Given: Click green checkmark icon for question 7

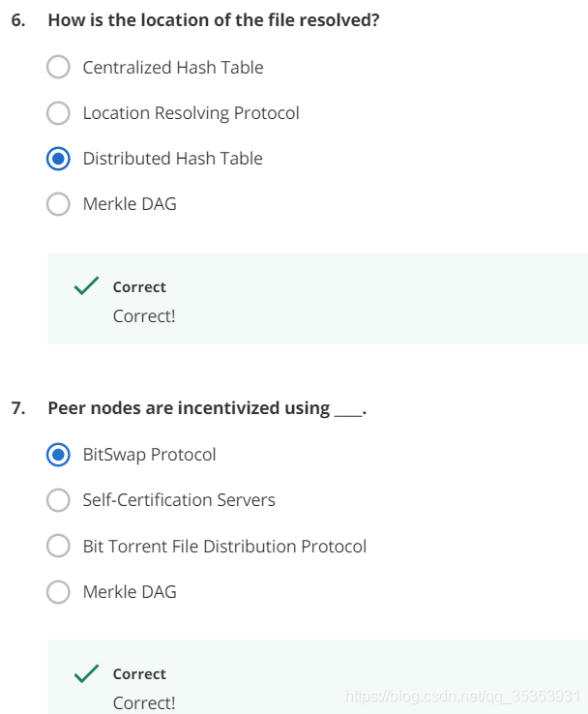Looking at the screenshot, I should pyautogui.click(x=86, y=673).
